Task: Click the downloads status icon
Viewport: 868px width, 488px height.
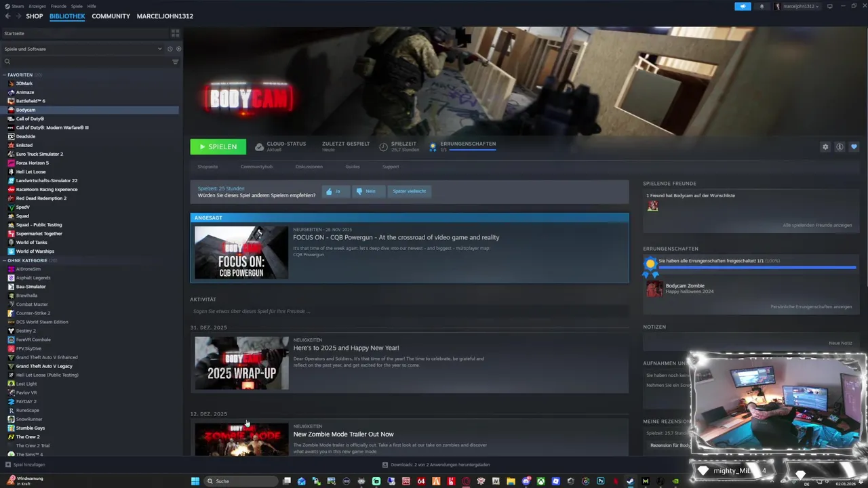Action: coord(385,465)
